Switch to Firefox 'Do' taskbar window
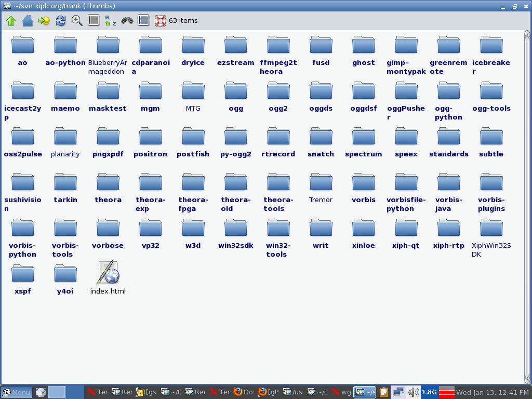Image resolution: width=532 pixels, height=399 pixels. point(244,392)
